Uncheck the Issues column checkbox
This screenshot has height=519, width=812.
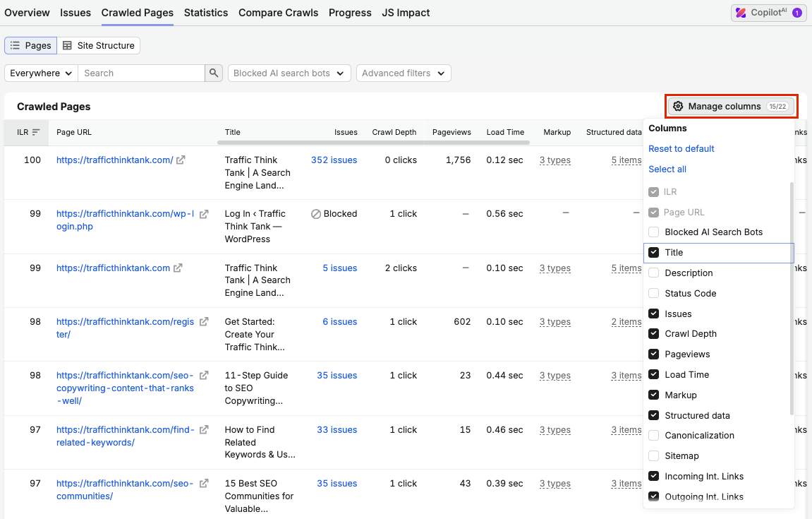(x=653, y=314)
